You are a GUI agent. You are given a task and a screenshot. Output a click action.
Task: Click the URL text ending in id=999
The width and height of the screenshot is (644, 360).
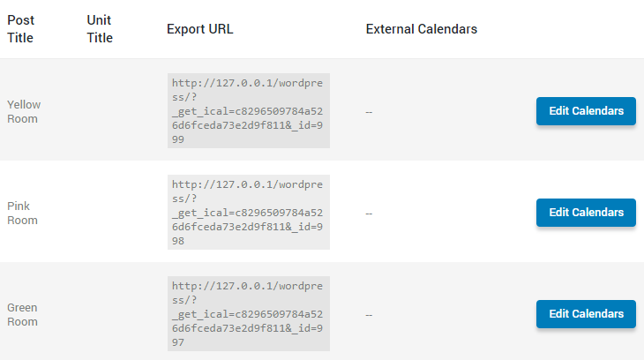click(x=247, y=111)
